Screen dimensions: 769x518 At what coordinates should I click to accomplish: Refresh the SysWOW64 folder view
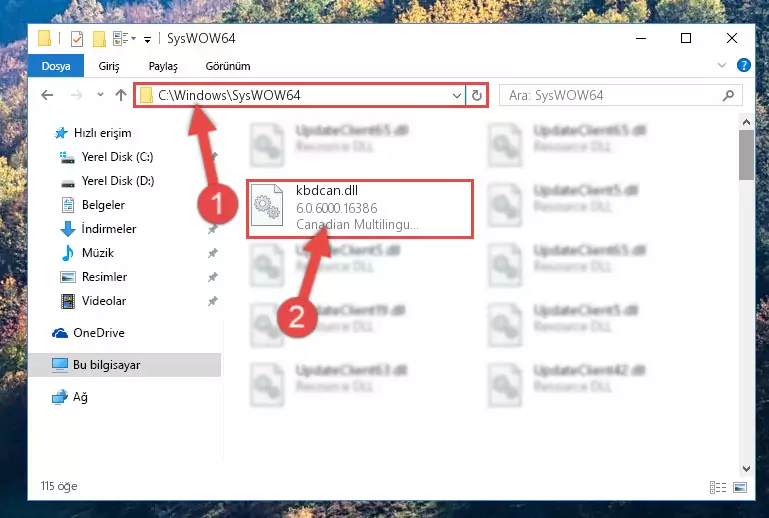(x=477, y=95)
